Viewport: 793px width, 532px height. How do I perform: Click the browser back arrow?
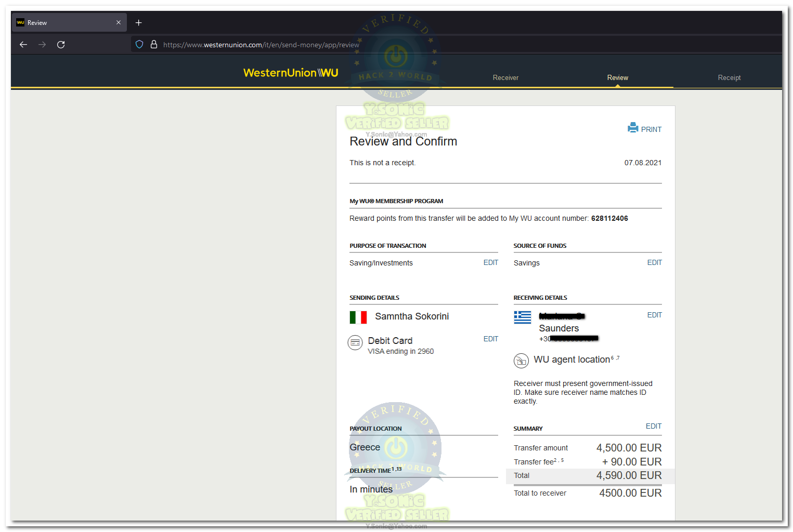23,45
